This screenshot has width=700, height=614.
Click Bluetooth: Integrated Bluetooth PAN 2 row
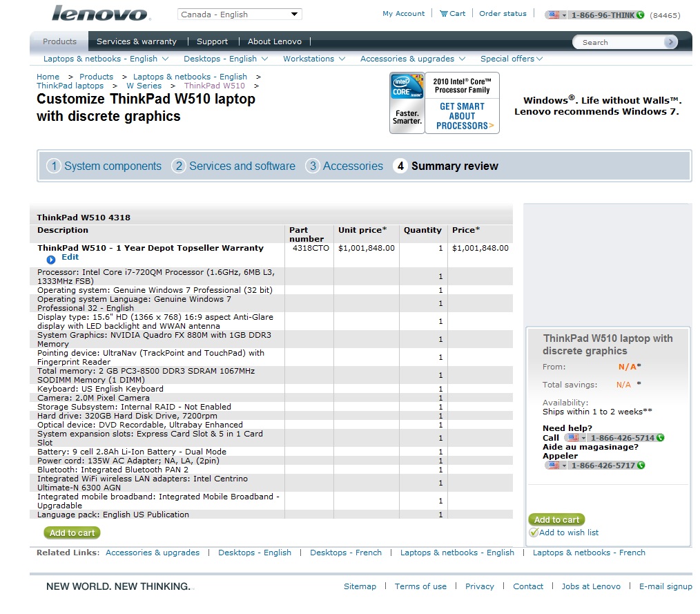coord(271,470)
